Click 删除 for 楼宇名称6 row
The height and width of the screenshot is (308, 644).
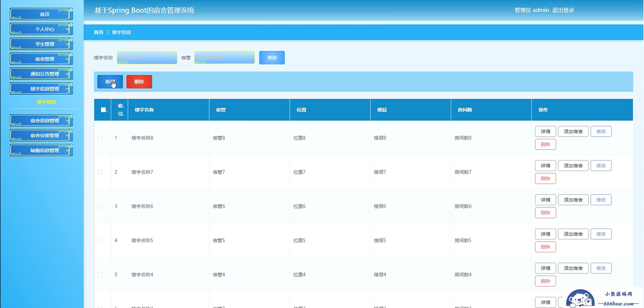click(x=545, y=213)
